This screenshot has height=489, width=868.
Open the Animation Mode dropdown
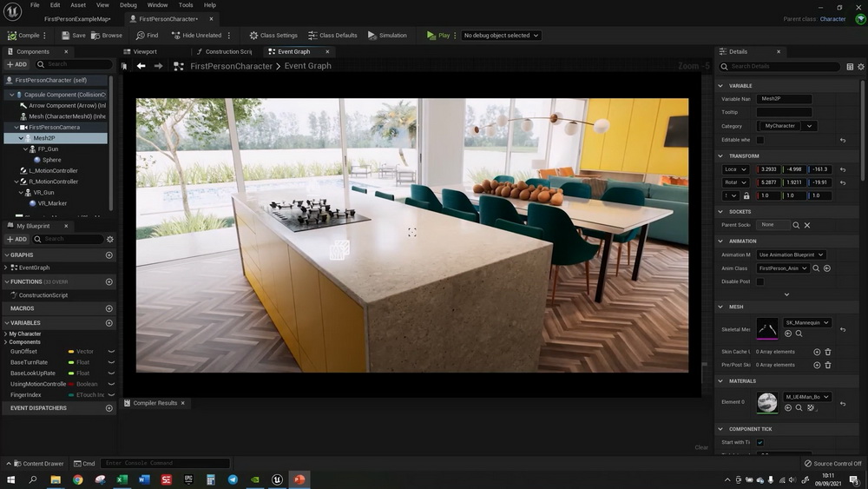tap(791, 254)
